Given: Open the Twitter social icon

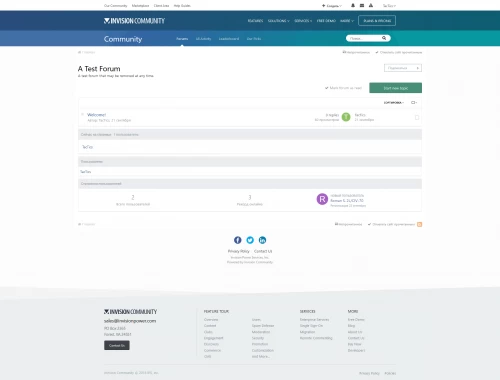Looking at the screenshot, I should point(250,240).
